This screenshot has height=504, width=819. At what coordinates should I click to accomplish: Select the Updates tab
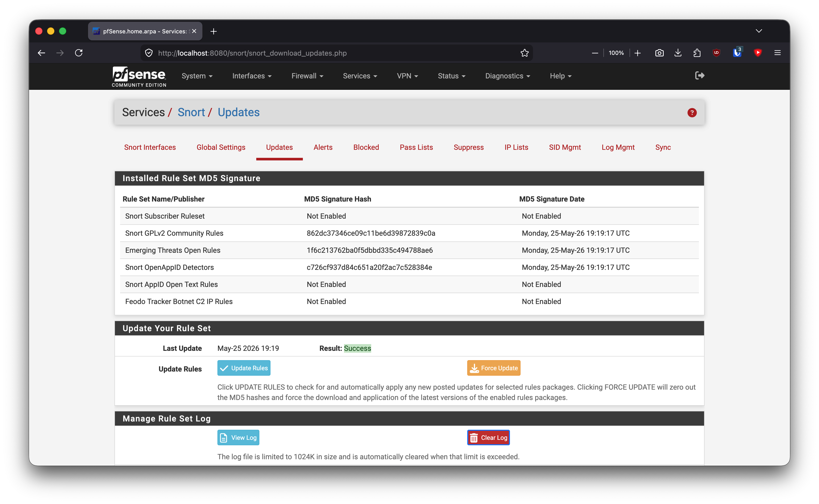tap(279, 147)
